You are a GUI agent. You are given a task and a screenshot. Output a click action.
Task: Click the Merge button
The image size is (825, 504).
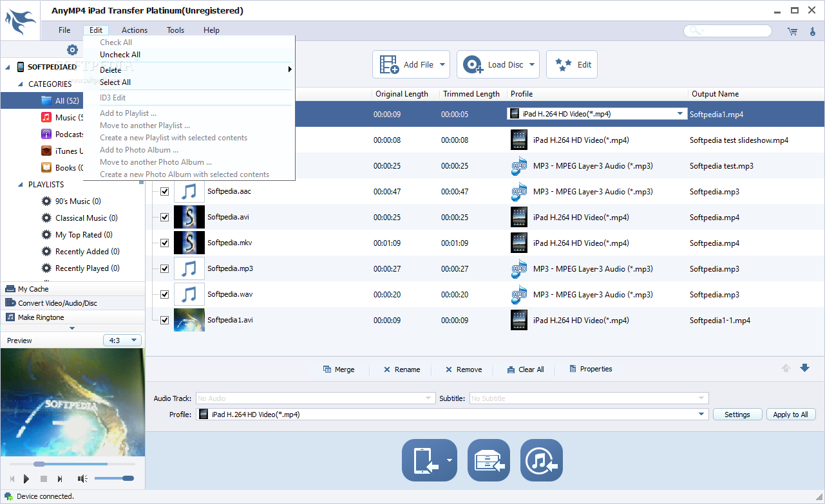pyautogui.click(x=339, y=369)
